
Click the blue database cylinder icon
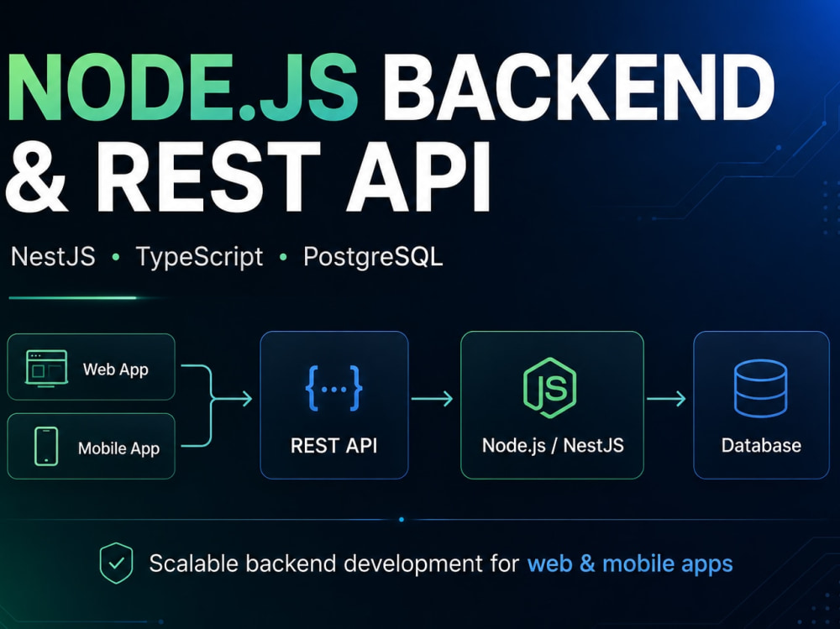pos(760,389)
